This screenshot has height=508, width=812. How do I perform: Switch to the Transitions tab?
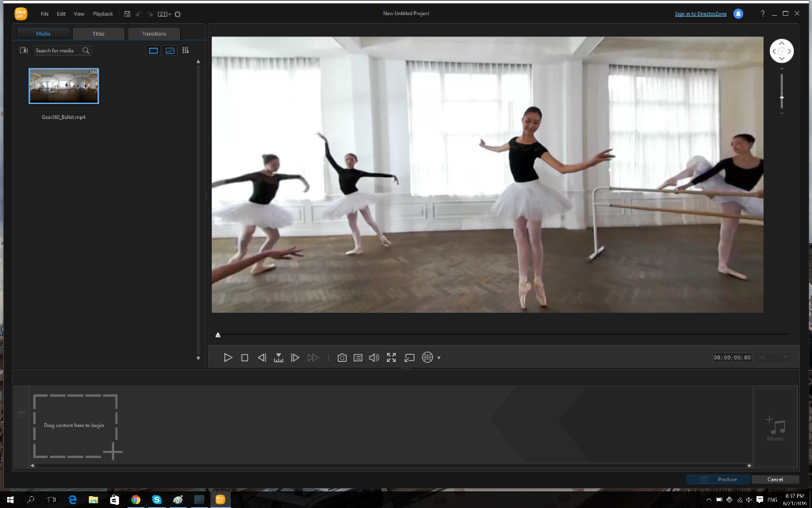tap(154, 33)
